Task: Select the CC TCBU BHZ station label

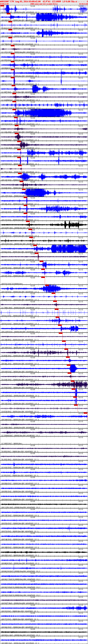Action: 20,148
